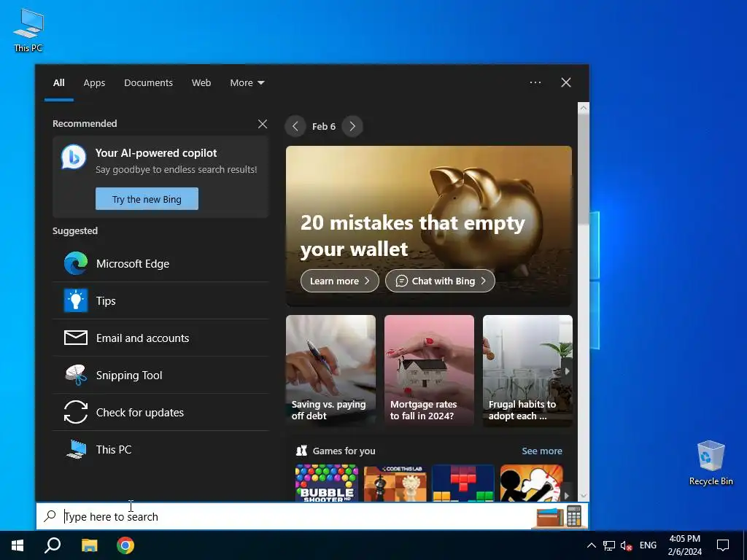Open This PC desktop shortcut
This screenshot has width=747, height=560.
click(x=28, y=30)
